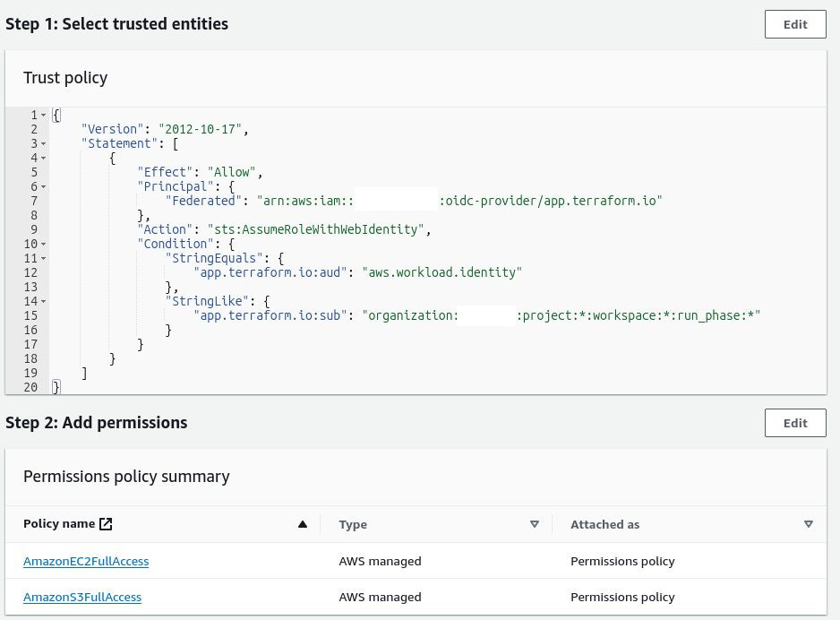Collapse Principal fold arrow on line 6

point(43,186)
